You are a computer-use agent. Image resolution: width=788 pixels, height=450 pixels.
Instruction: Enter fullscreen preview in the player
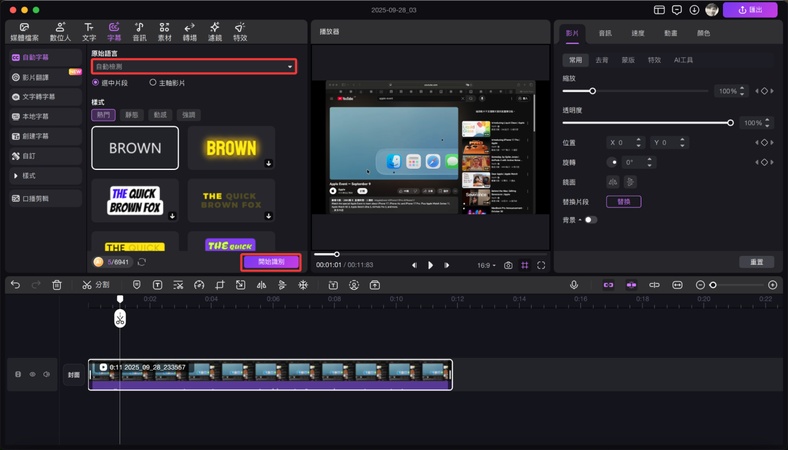pos(541,265)
